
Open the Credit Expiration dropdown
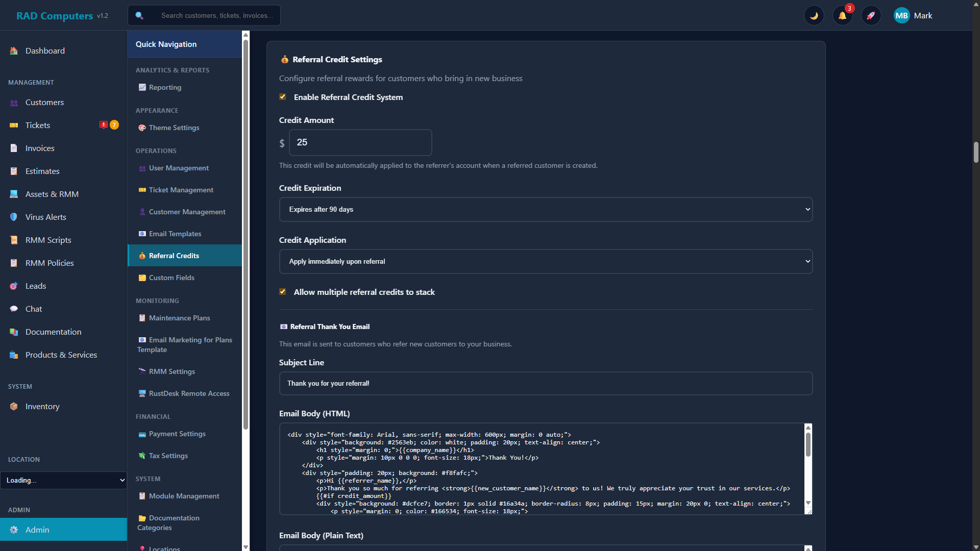546,209
